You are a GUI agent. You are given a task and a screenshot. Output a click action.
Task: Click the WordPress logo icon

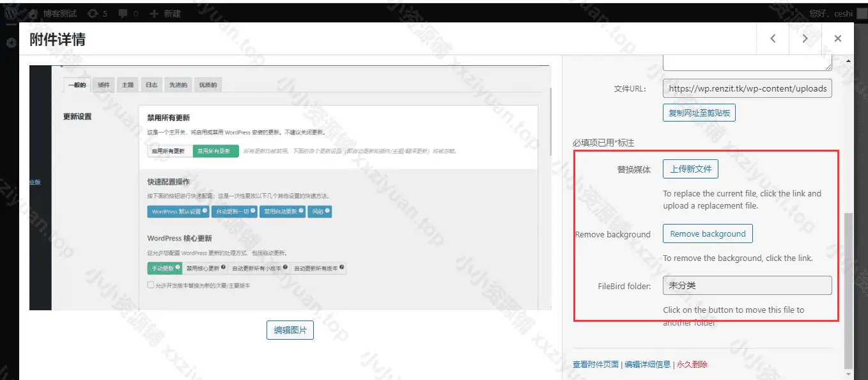[11, 13]
